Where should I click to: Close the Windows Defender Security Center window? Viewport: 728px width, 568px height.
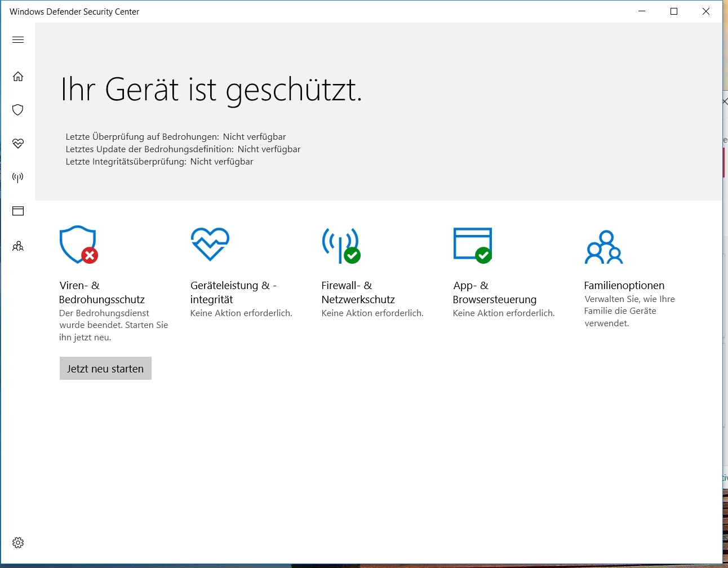706,11
